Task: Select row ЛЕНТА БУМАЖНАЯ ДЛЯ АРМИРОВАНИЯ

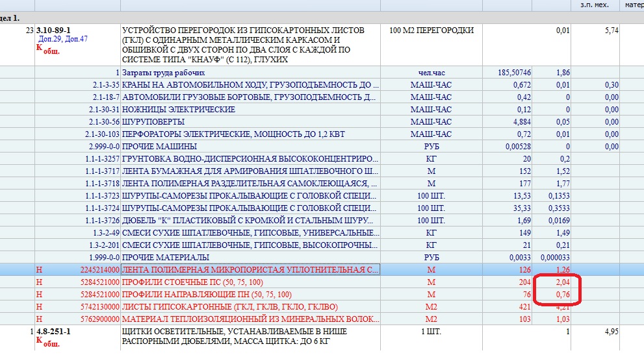Action: point(322,171)
